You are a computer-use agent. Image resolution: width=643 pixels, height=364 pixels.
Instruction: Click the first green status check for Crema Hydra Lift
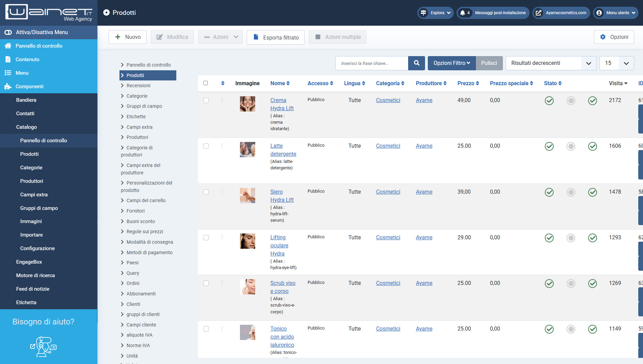pos(549,101)
